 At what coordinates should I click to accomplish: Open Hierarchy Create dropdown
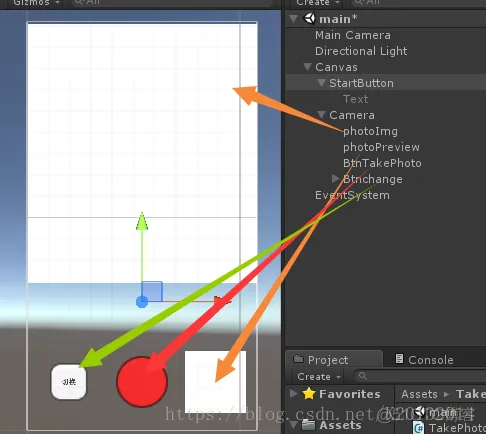318,3
